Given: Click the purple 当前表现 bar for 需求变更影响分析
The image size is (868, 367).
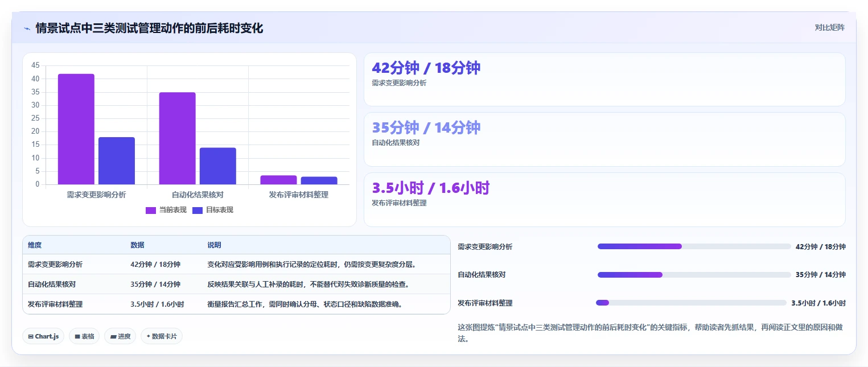Looking at the screenshot, I should (x=76, y=129).
